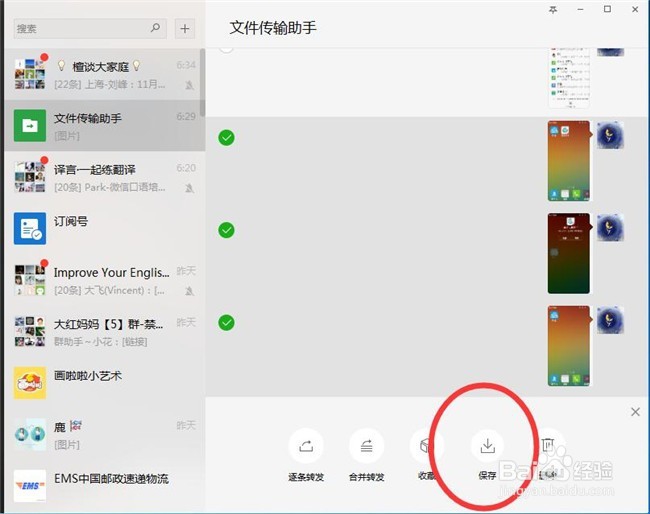Click the plus button to start chat
Viewport: 650px width, 514px height.
coord(185,28)
